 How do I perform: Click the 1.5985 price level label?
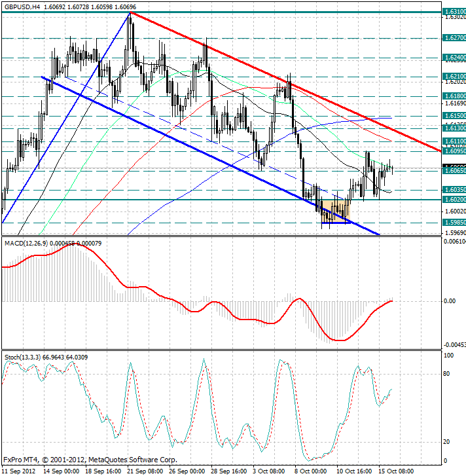[x=454, y=223]
